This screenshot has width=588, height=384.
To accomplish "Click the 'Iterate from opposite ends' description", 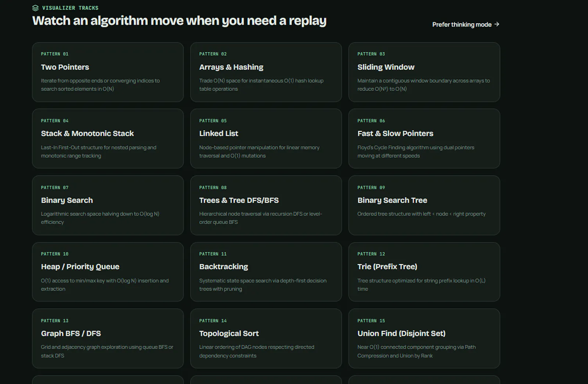I will (x=100, y=85).
